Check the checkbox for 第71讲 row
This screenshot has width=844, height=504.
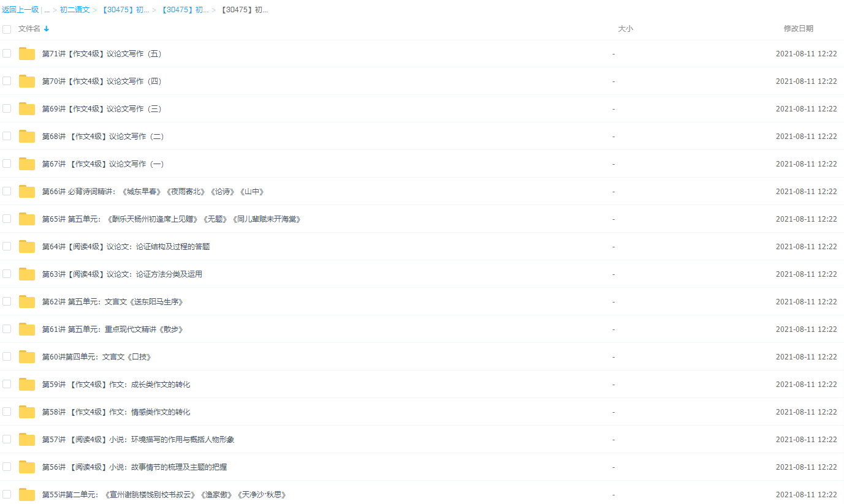7,53
